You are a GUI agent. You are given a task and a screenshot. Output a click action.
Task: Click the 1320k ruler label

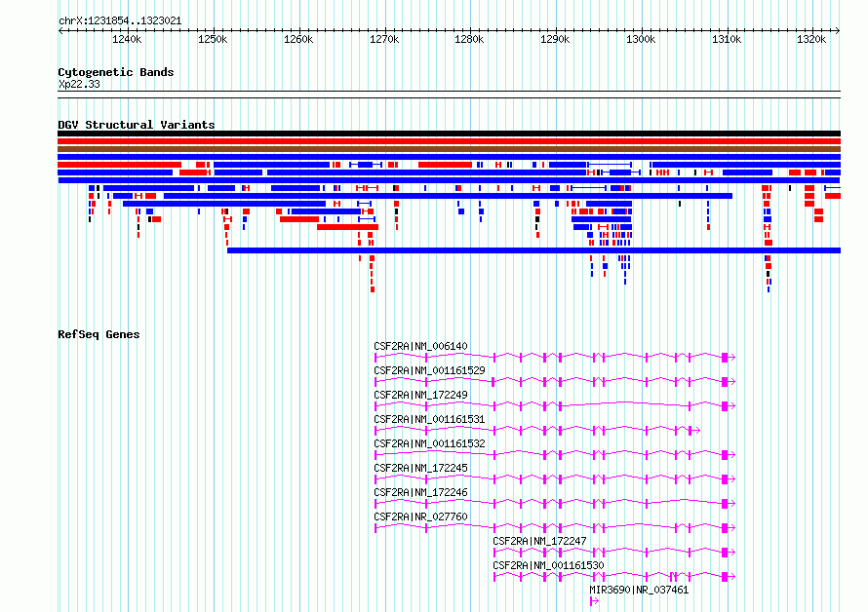[x=811, y=39]
